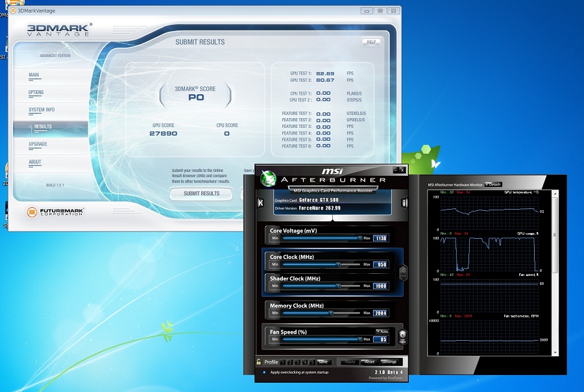Image resolution: width=584 pixels, height=392 pixels.
Task: Click the Memory Clock slider handle
Action: [331, 313]
